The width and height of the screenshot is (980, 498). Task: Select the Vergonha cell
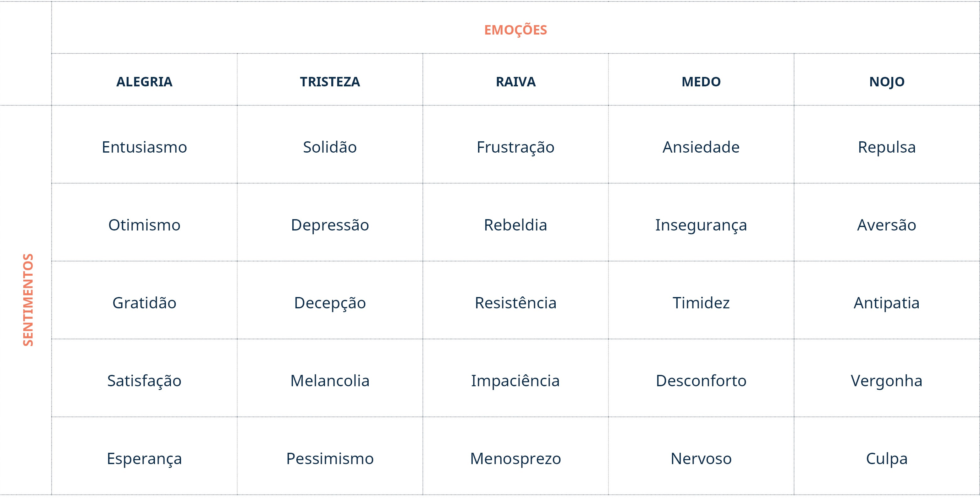pos(887,381)
